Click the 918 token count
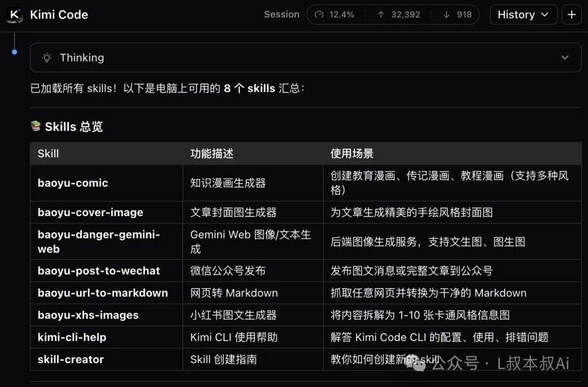The width and height of the screenshot is (588, 387). (464, 15)
